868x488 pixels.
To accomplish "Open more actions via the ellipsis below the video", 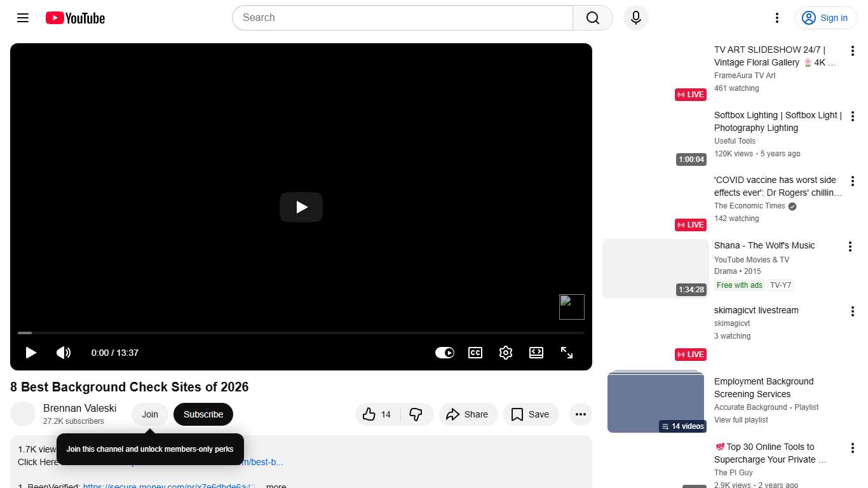I will click(580, 414).
